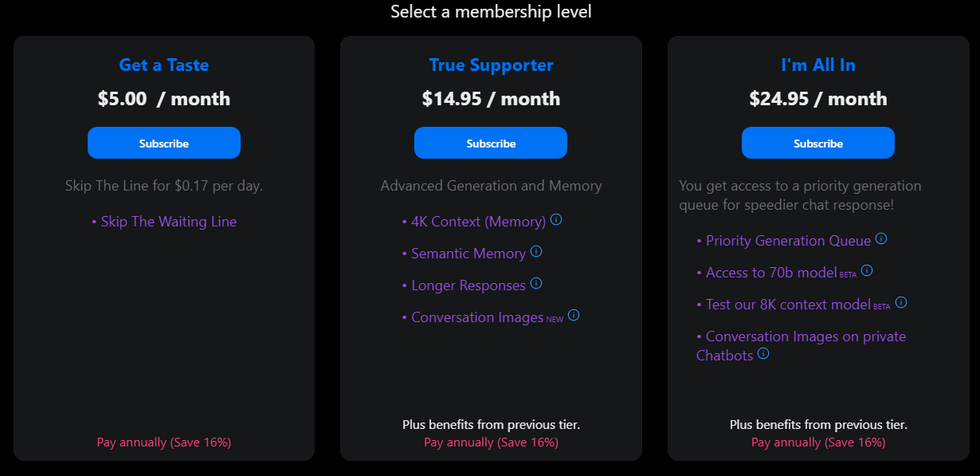This screenshot has width=980, height=476.
Task: Open info tooltip for 4K Context (Memory)
Action: coord(557,220)
